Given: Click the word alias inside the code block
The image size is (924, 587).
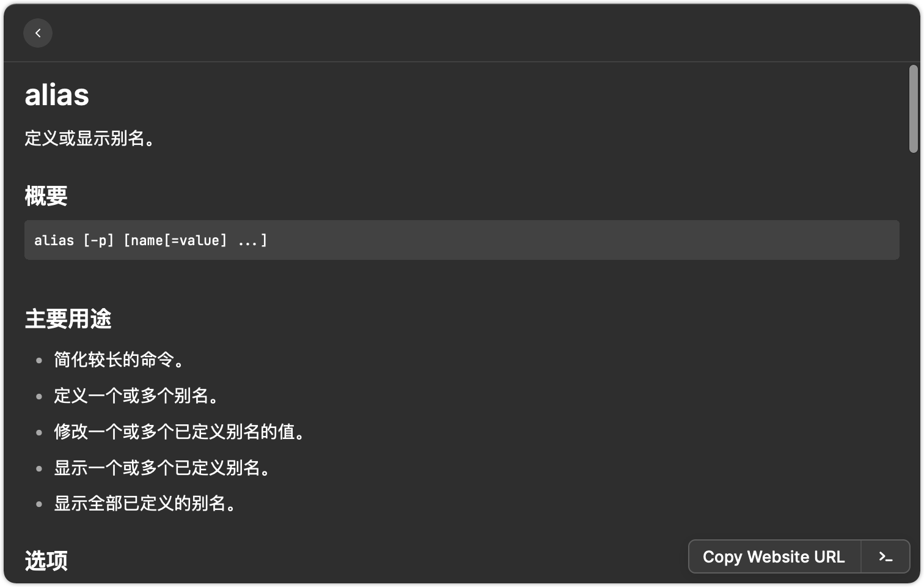Looking at the screenshot, I should click(54, 240).
